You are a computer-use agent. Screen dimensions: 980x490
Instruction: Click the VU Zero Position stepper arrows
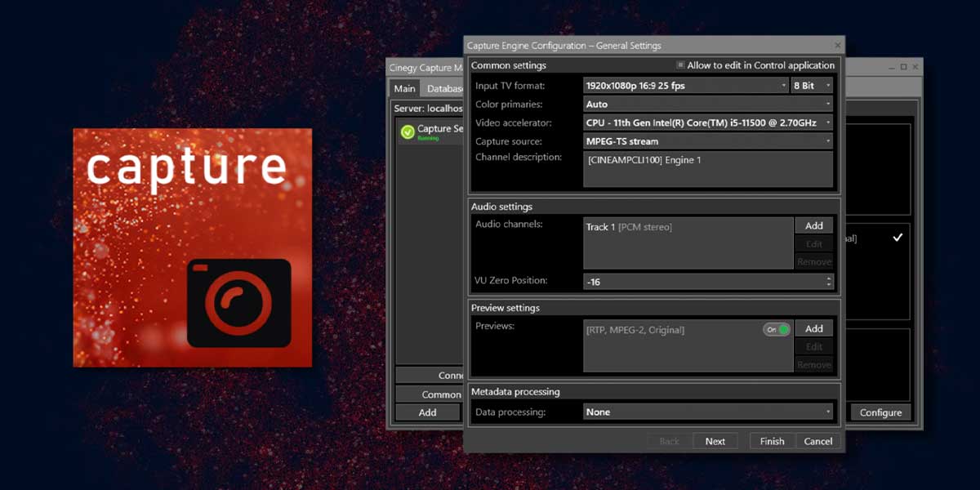pos(829,282)
